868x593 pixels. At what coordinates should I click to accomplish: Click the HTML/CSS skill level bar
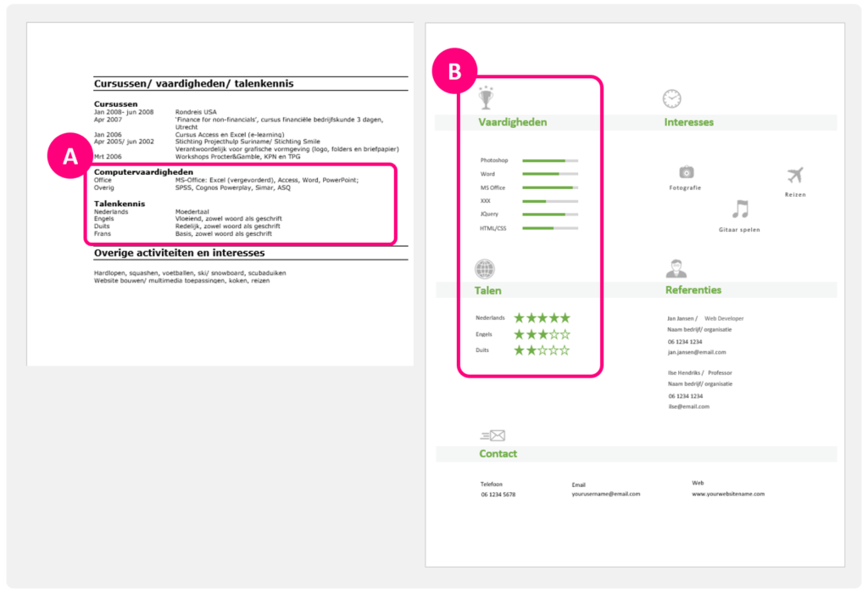pyautogui.click(x=550, y=228)
